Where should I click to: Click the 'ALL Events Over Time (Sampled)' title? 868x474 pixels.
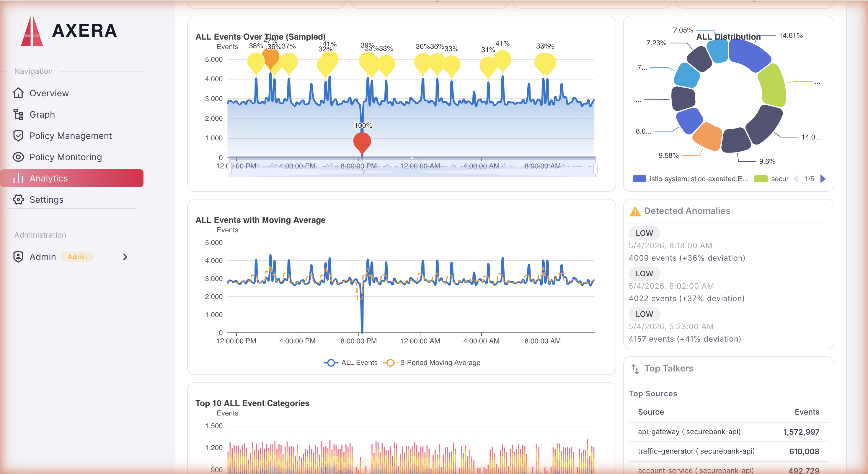[260, 36]
